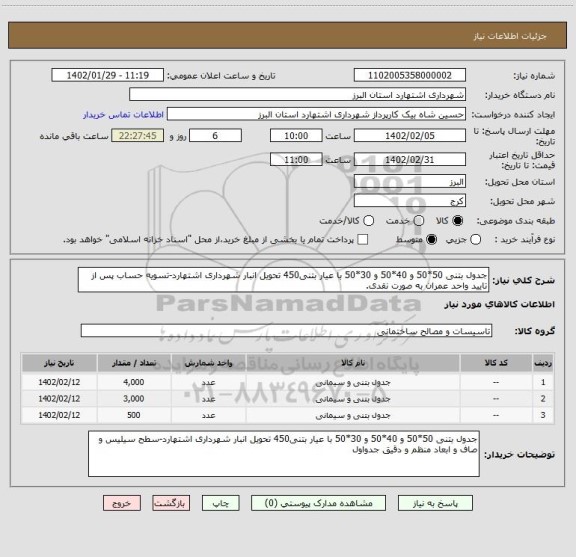576x557 pixels.
Task: Select the متوسط purchase type radio
Action: [x=431, y=240]
